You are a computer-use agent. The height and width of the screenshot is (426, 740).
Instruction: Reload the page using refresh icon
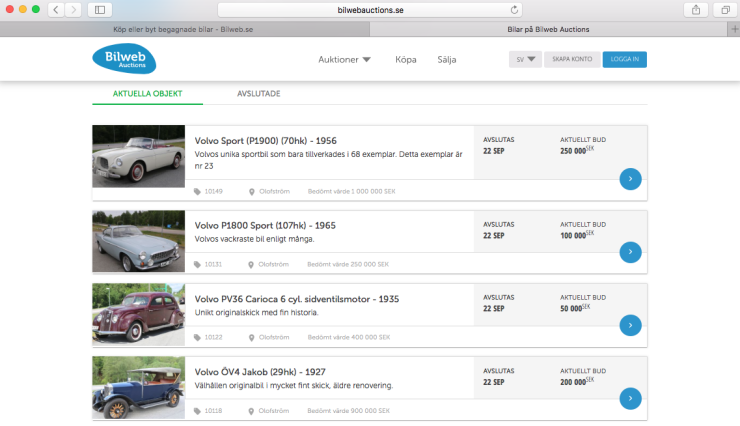[514, 10]
